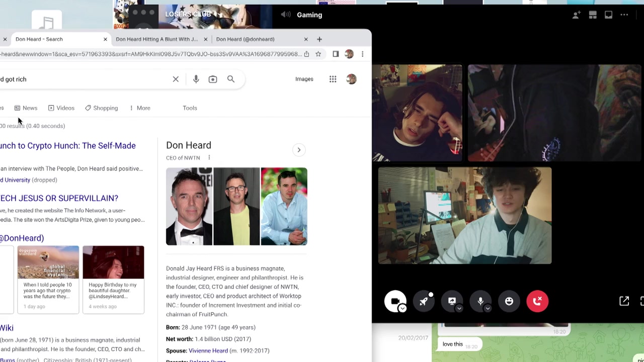Open the Happy Birthday tweet card

113,280
